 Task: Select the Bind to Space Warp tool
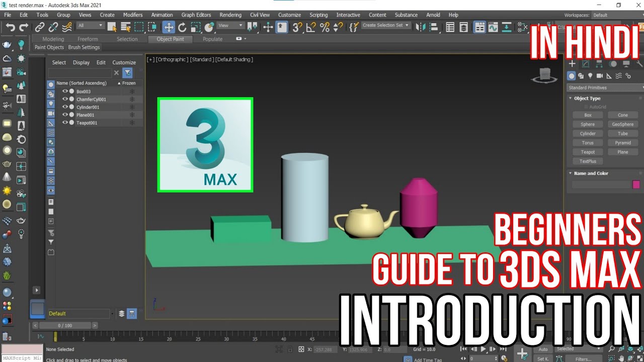(x=66, y=27)
